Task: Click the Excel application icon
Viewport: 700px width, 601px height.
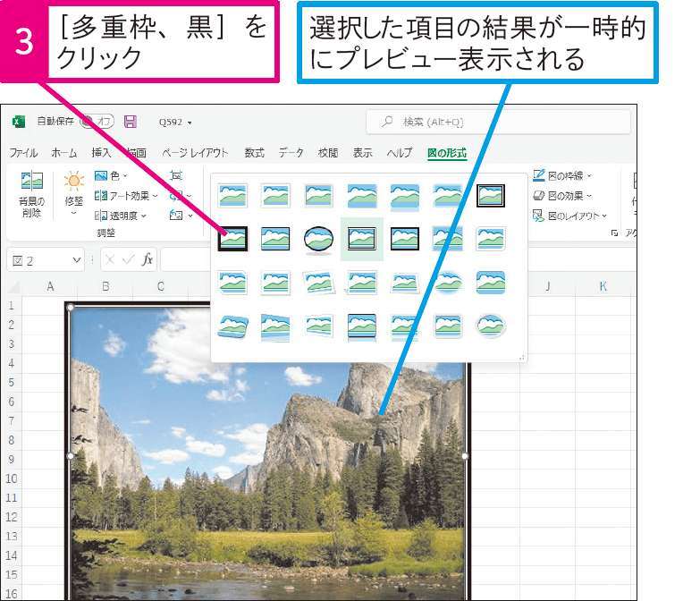Action: [x=18, y=122]
